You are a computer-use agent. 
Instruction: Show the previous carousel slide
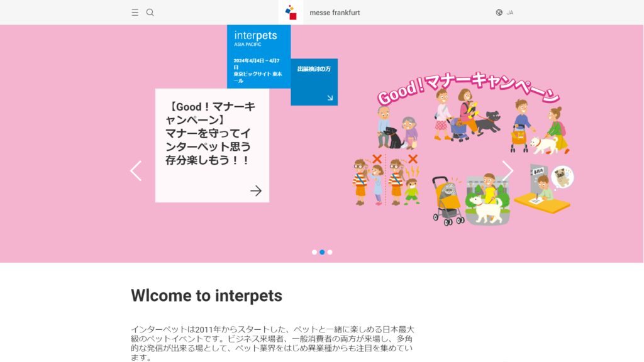136,171
